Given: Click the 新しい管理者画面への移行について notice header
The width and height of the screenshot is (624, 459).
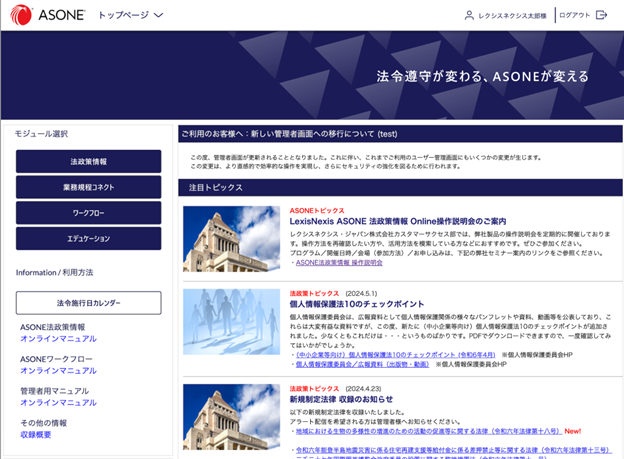Looking at the screenshot, I should (x=400, y=134).
